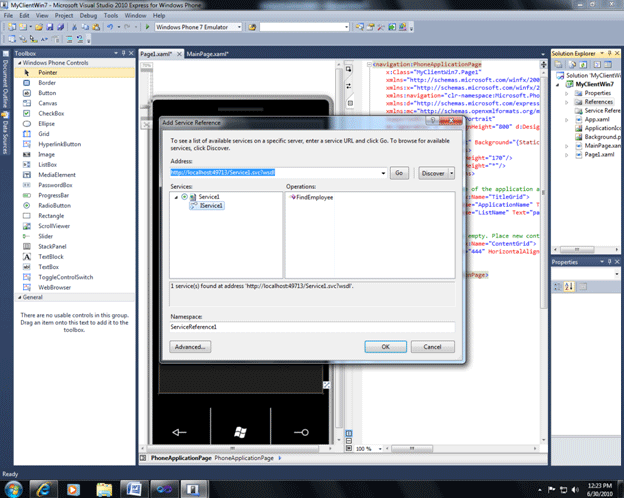Open Project menu
This screenshot has width=624, height=498.
click(64, 16)
